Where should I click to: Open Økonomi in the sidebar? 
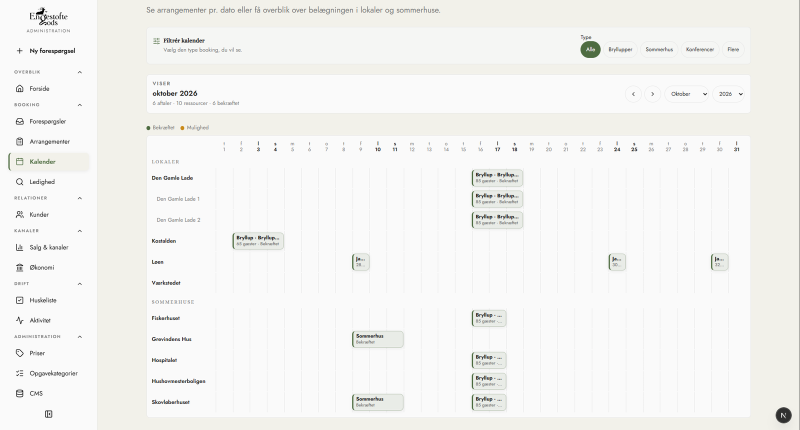coord(48,267)
